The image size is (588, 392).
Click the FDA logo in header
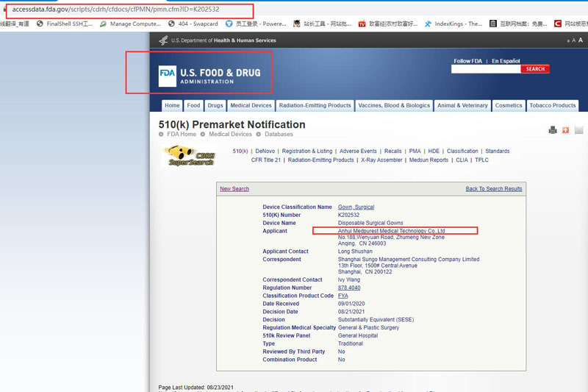coord(209,76)
